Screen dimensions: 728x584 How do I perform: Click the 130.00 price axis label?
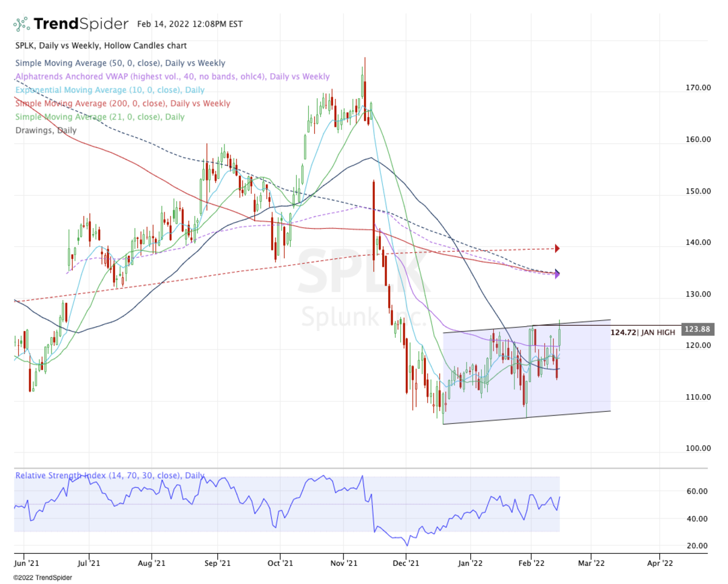coord(698,294)
